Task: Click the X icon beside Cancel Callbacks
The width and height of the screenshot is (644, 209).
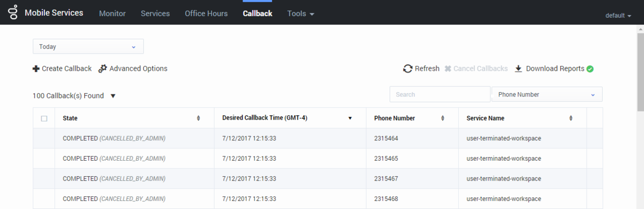Action: (x=448, y=69)
